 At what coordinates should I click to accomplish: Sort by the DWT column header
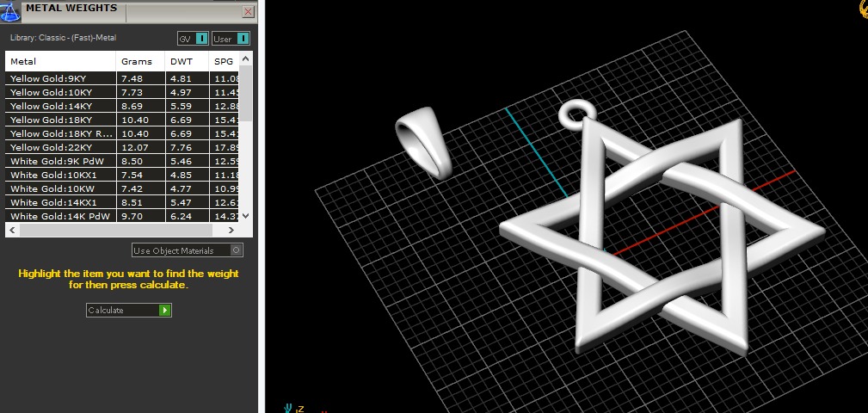click(188, 61)
